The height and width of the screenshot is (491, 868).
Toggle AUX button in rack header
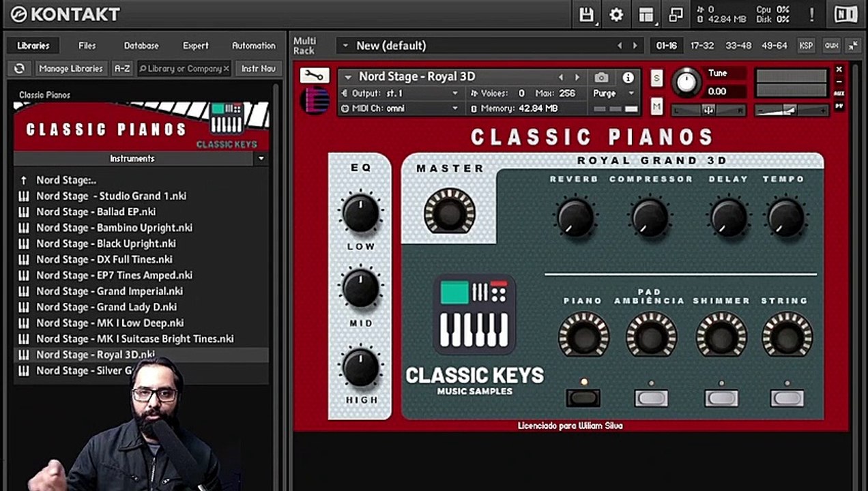(x=831, y=46)
